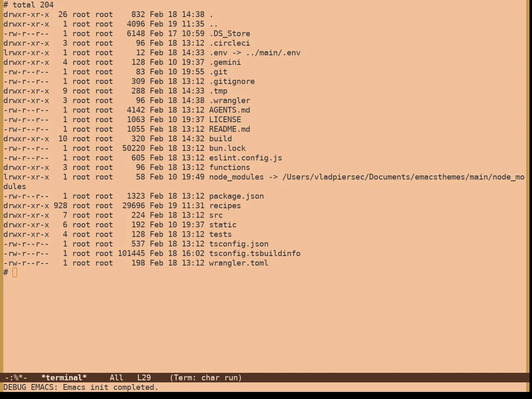Click the functions directory name

point(229,167)
